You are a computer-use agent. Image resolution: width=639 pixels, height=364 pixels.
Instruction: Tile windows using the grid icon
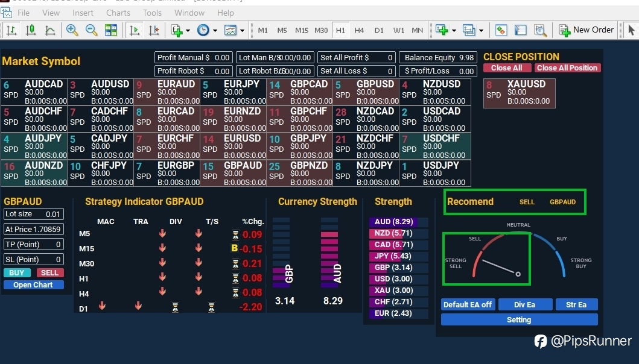(110, 30)
